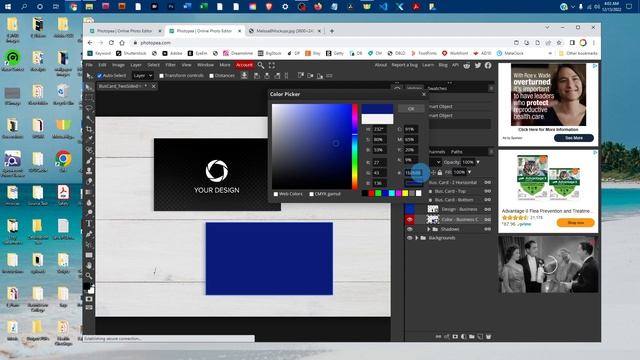Select the Clone Stamp tool
This screenshot has height=360, width=640.
point(89,171)
